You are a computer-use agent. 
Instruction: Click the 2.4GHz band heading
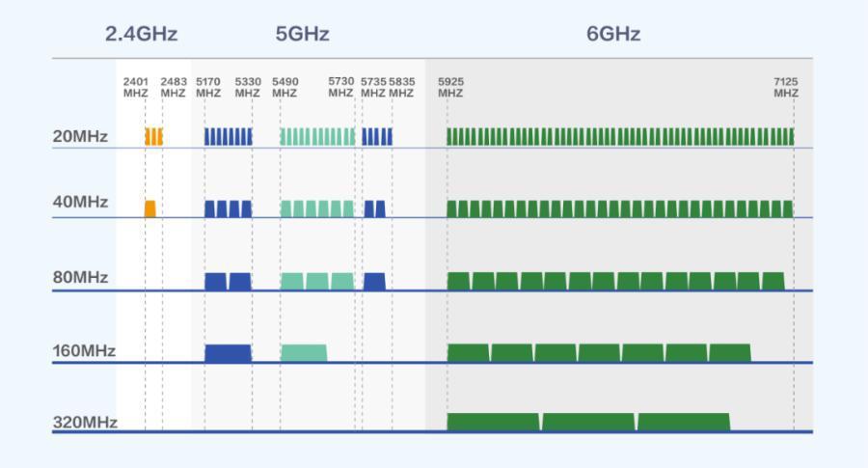click(x=141, y=34)
